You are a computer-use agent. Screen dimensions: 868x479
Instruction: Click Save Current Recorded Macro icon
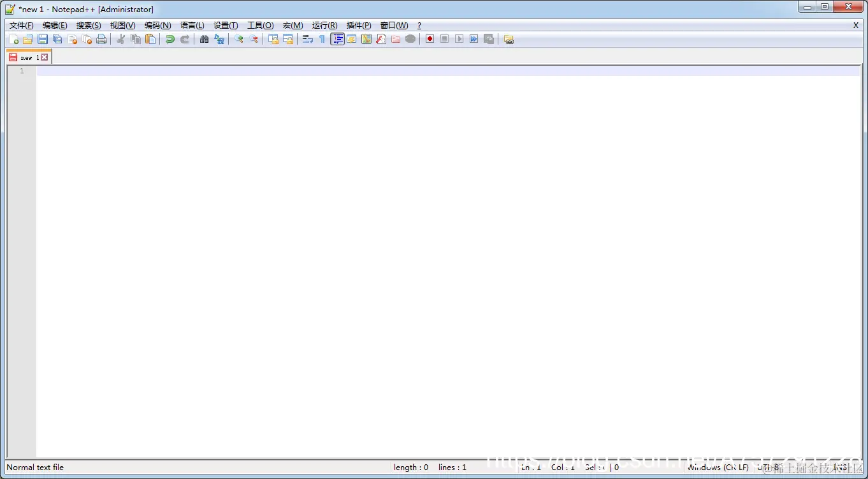coord(488,39)
